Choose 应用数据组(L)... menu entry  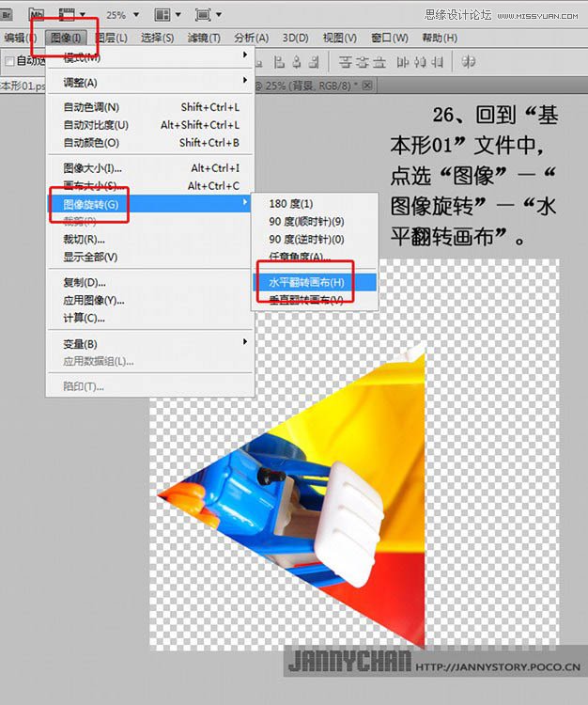150,362
